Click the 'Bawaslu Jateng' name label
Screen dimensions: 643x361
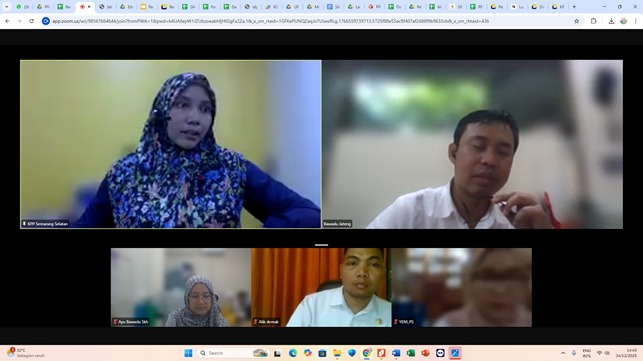click(337, 224)
